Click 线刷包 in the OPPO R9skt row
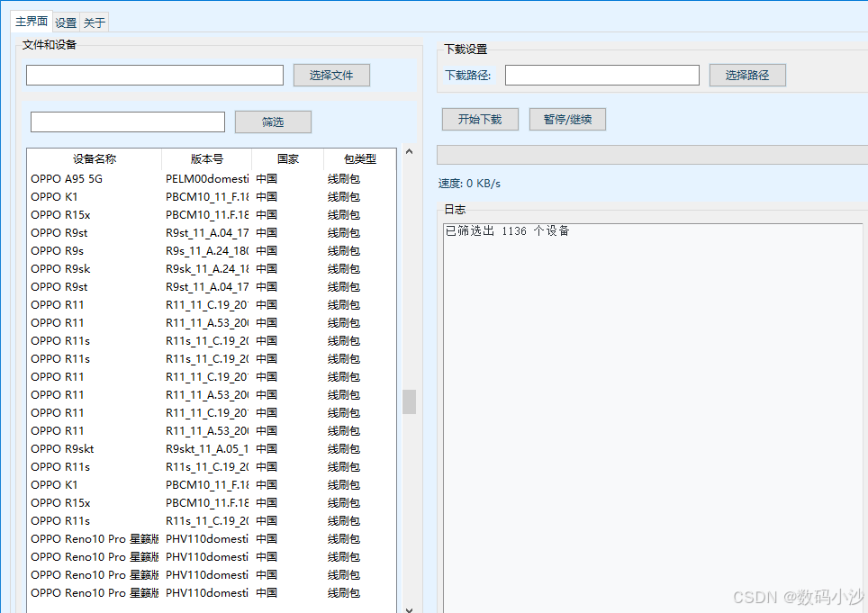 click(x=344, y=448)
